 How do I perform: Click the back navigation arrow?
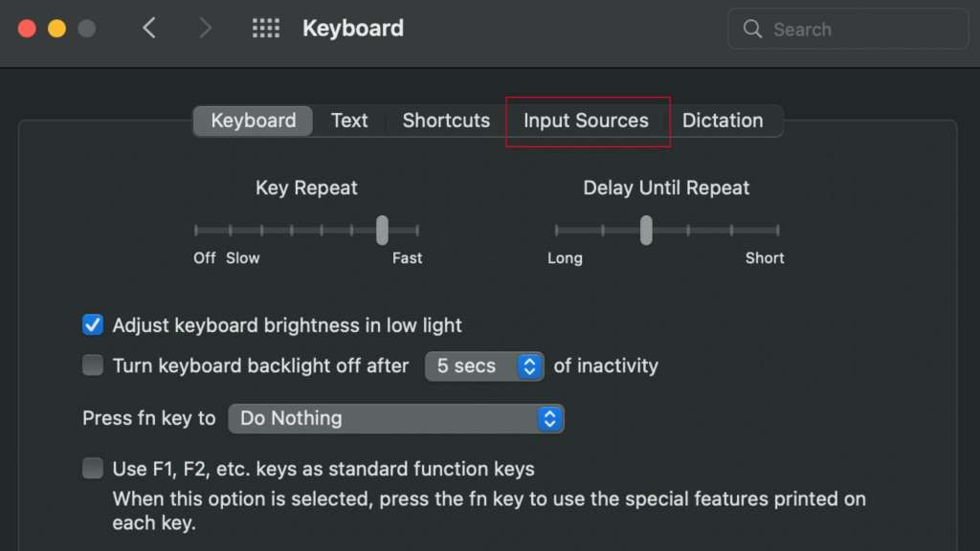tap(149, 28)
